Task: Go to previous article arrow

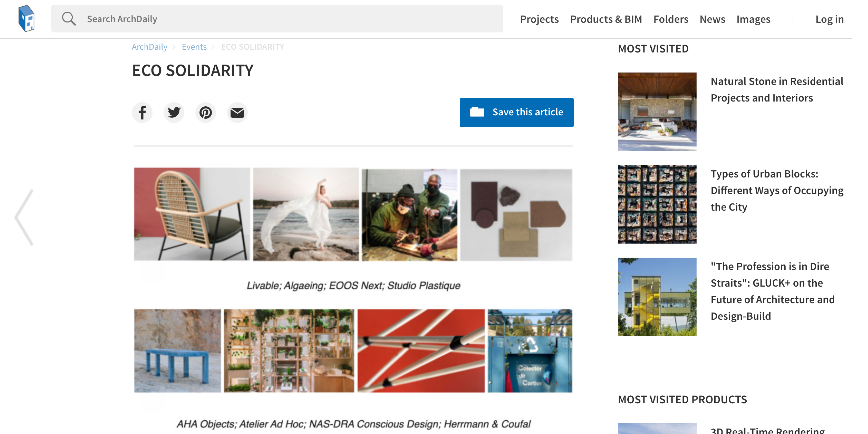Action: (x=24, y=217)
